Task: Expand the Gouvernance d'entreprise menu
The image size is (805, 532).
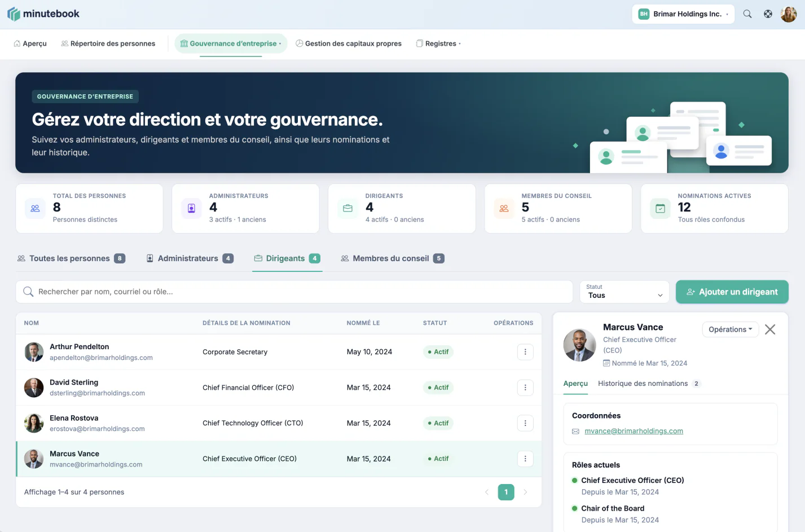Action: 231,43
